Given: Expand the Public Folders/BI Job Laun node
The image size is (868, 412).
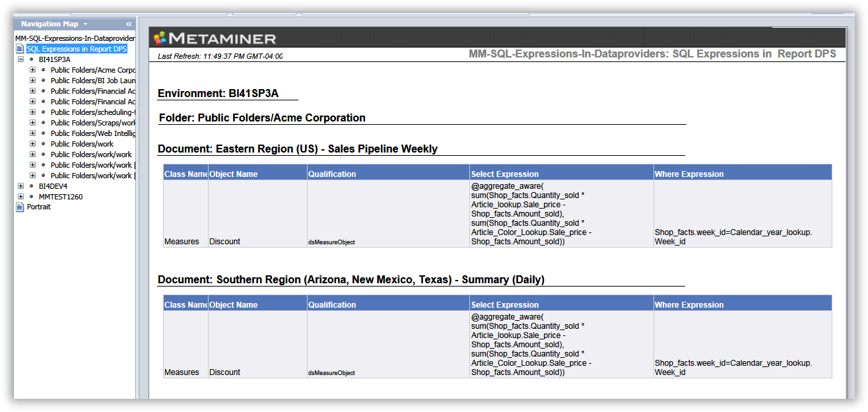Looking at the screenshot, I should pos(32,80).
